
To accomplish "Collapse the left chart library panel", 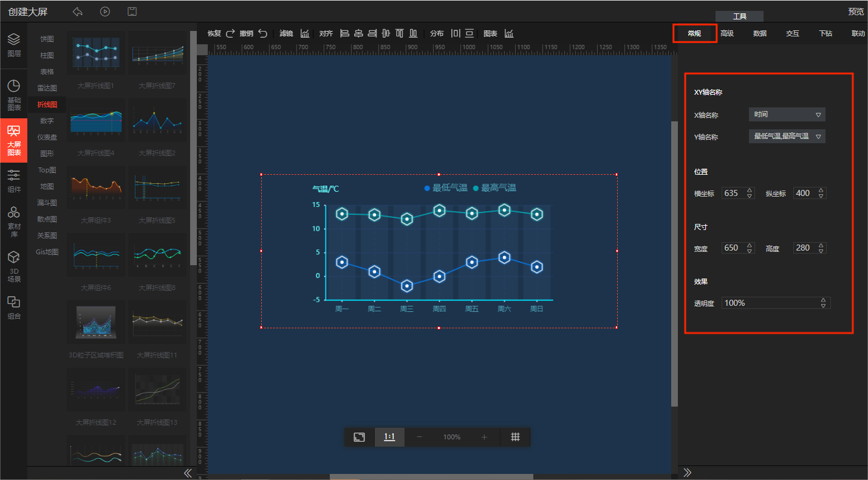I will pyautogui.click(x=188, y=473).
